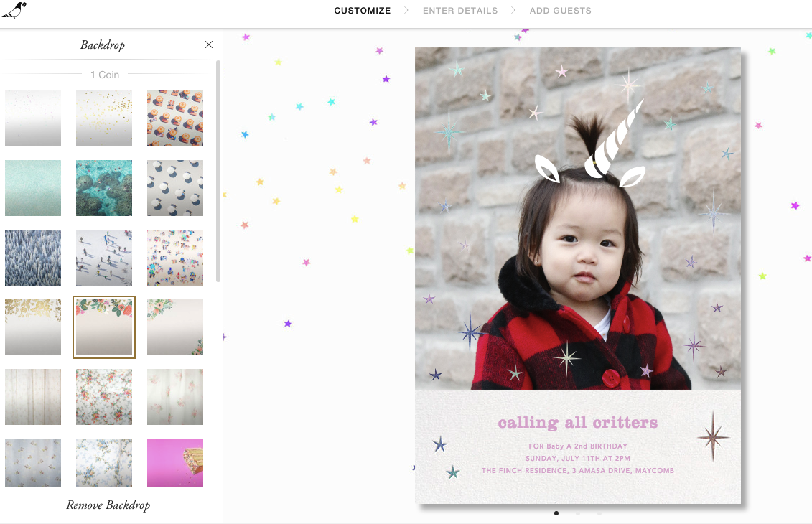Open the Enter Details step

(460, 10)
